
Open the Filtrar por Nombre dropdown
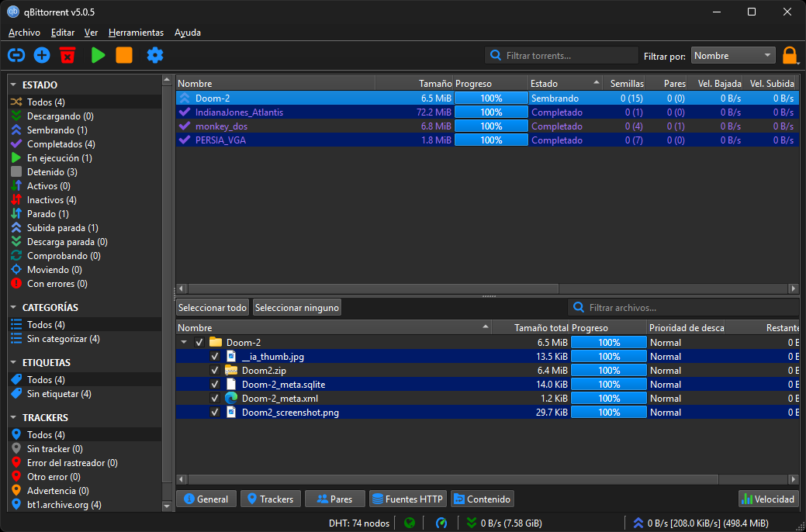click(733, 56)
